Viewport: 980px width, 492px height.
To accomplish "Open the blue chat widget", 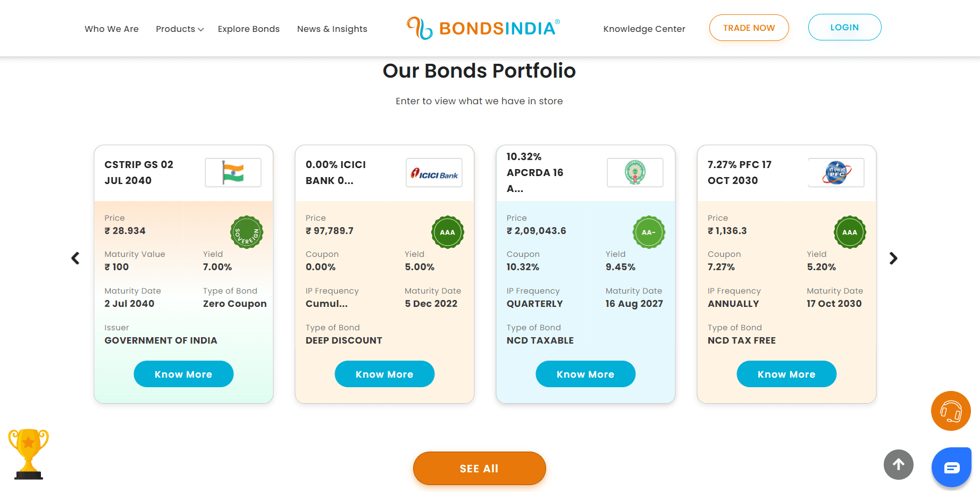I will click(951, 468).
